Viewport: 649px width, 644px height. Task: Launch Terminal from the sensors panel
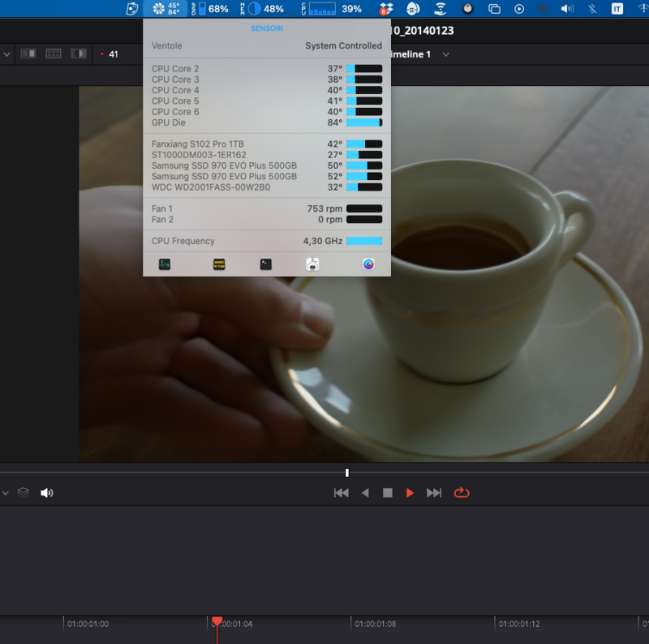[265, 264]
